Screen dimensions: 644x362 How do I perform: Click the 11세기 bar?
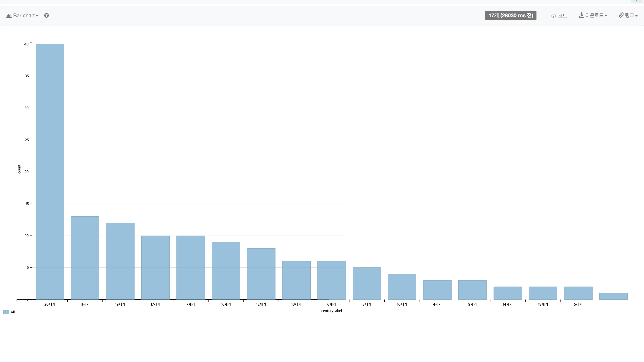85,258
